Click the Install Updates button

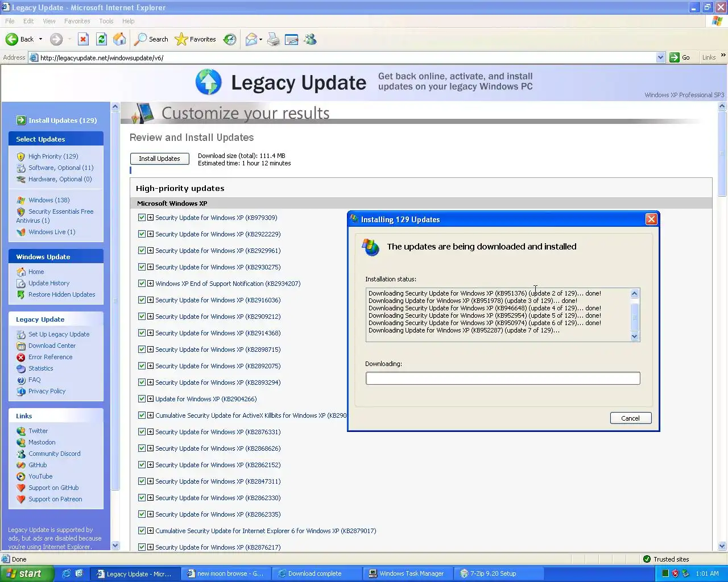(x=159, y=159)
